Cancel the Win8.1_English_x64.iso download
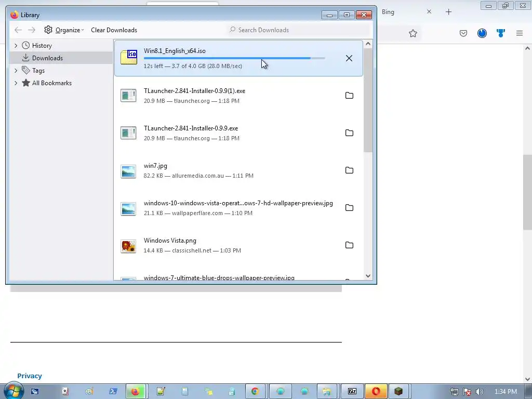 (349, 58)
